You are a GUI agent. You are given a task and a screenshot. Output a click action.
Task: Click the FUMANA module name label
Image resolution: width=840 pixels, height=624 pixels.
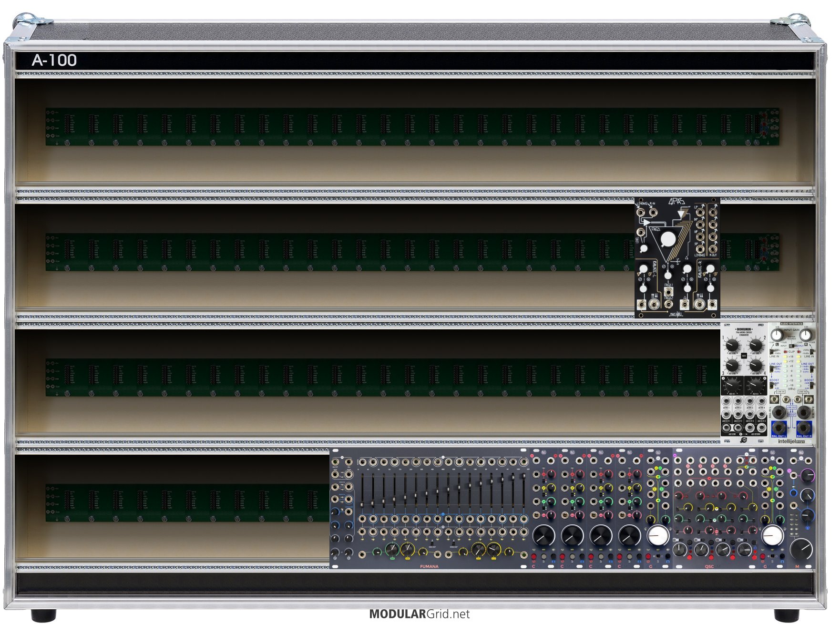429,566
